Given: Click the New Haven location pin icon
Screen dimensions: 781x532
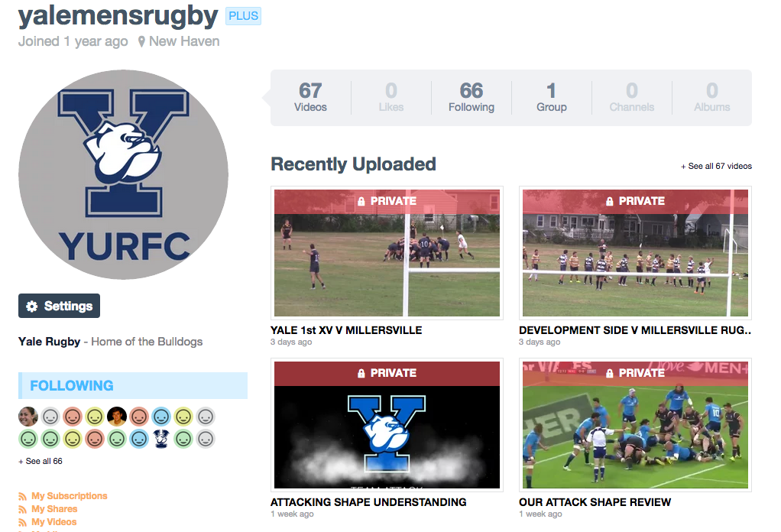Looking at the screenshot, I should [x=141, y=42].
